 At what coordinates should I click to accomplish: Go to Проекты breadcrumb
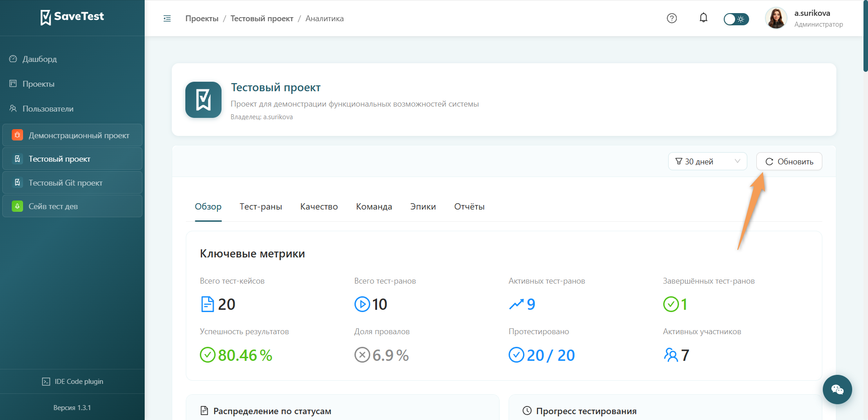point(202,19)
